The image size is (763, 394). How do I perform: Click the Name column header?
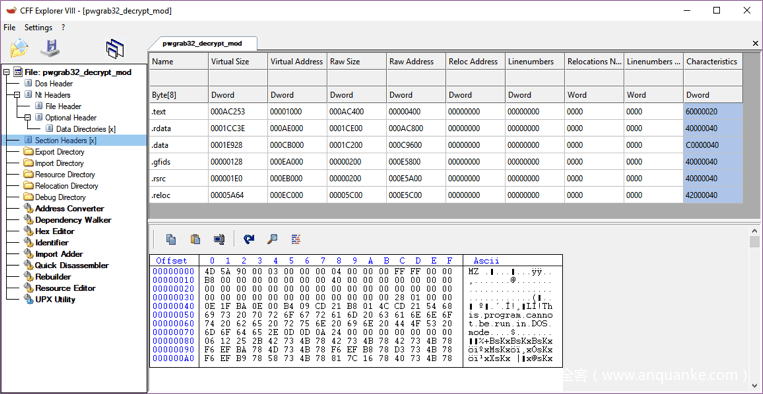(179, 62)
